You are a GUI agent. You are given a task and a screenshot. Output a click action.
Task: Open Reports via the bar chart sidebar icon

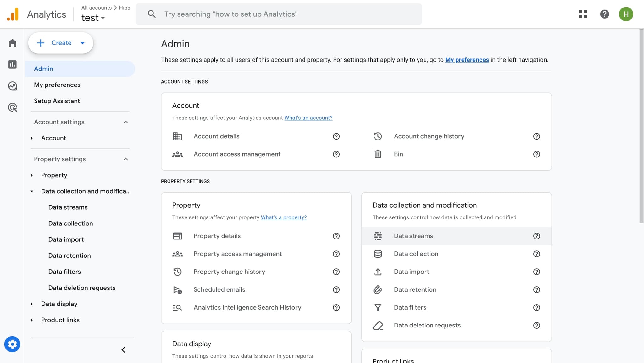click(x=12, y=64)
